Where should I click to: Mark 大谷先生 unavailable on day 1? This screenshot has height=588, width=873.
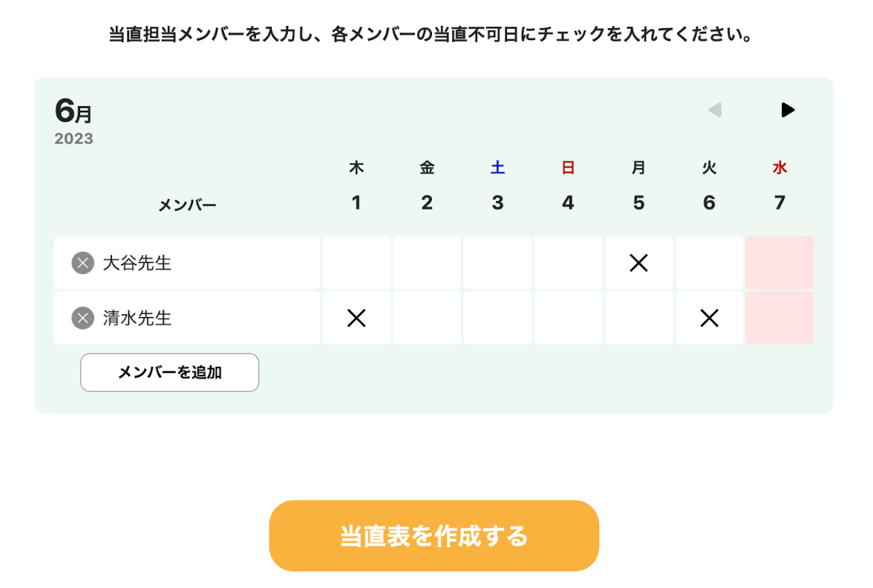(x=356, y=263)
